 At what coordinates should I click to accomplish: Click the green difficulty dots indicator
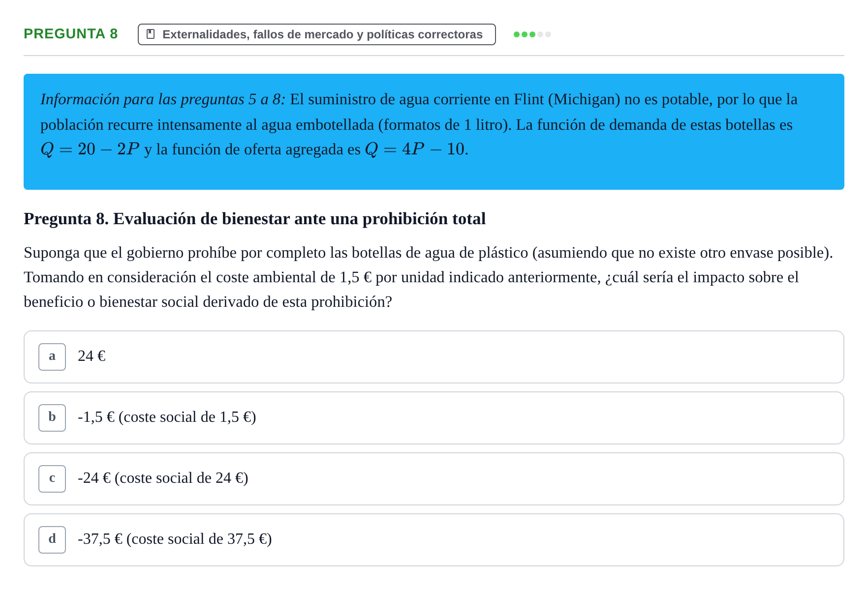(532, 34)
